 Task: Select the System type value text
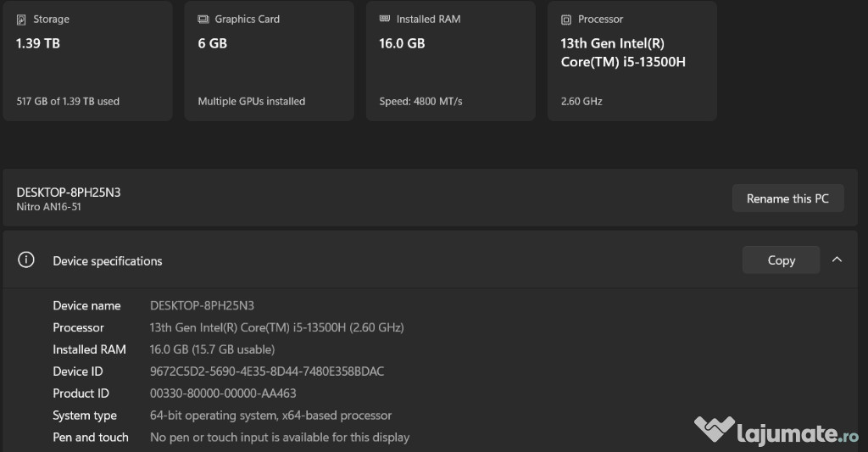tap(270, 416)
